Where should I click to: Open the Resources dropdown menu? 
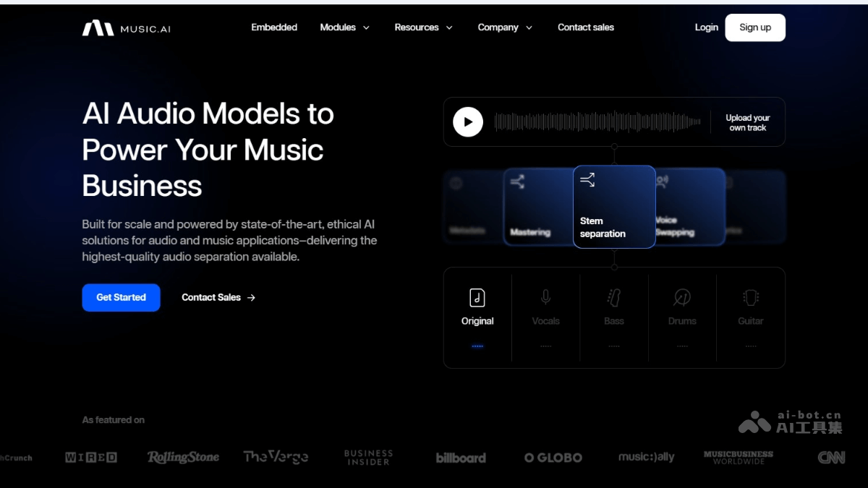[423, 27]
